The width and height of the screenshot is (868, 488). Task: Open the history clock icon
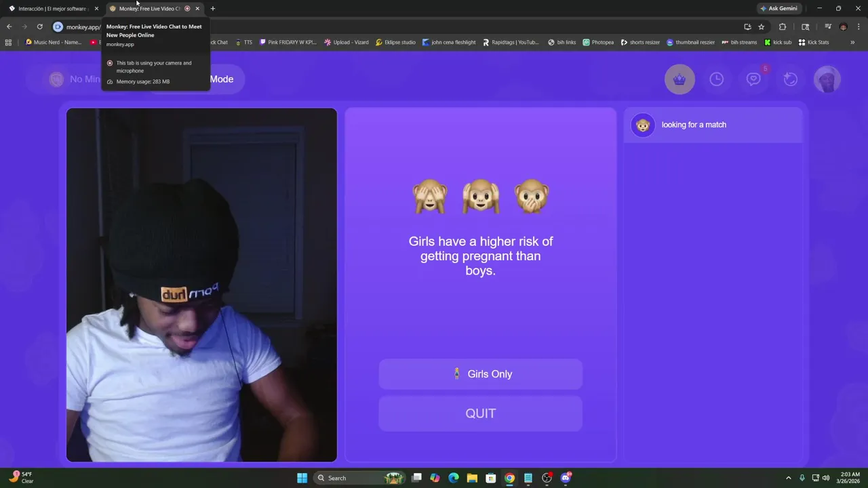coord(716,79)
